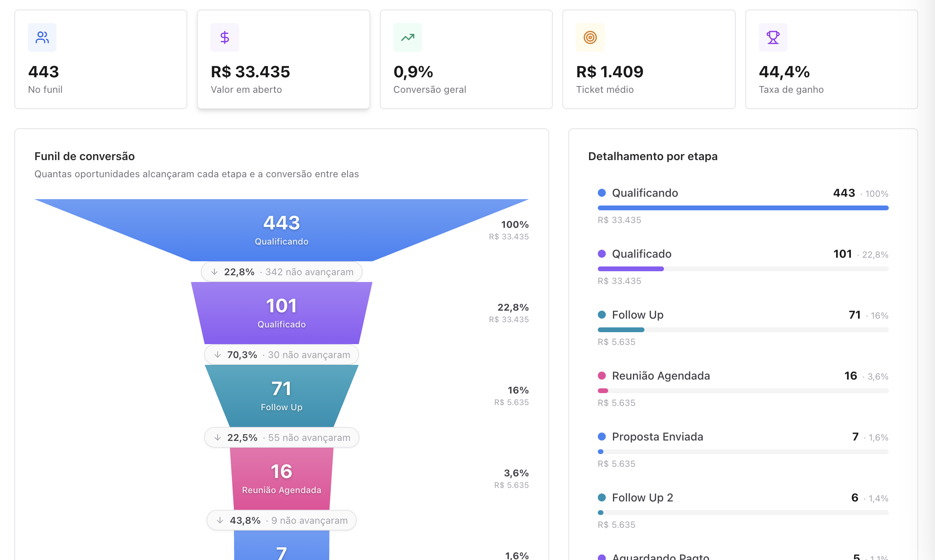
Task: Click the 'Funil de conversão' heading
Action: pos(84,156)
